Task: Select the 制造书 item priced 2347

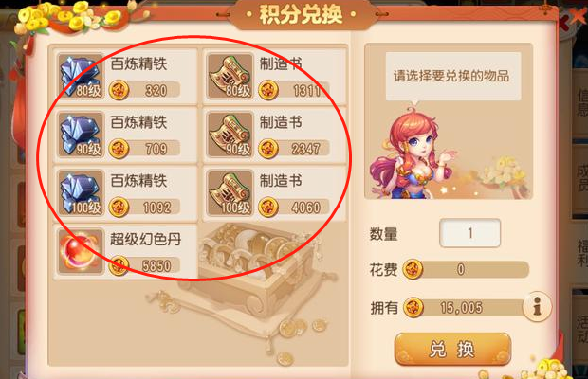Action: [274, 135]
